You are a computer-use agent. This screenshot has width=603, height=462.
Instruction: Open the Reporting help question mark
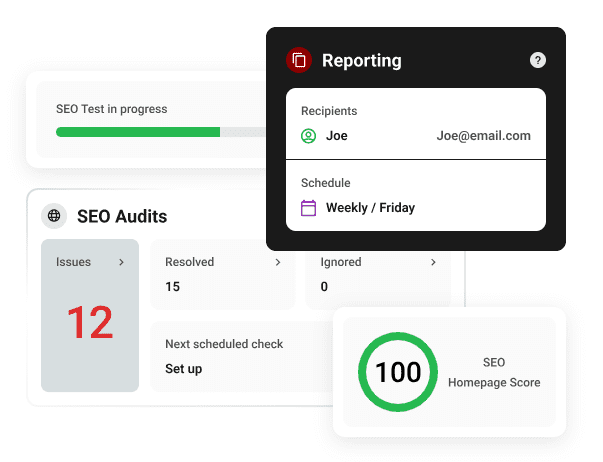(538, 60)
